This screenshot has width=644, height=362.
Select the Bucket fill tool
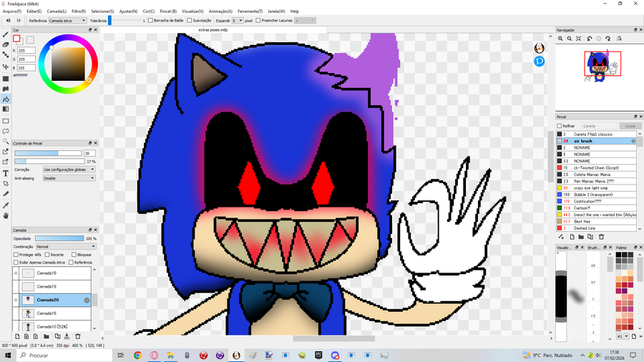click(x=6, y=99)
